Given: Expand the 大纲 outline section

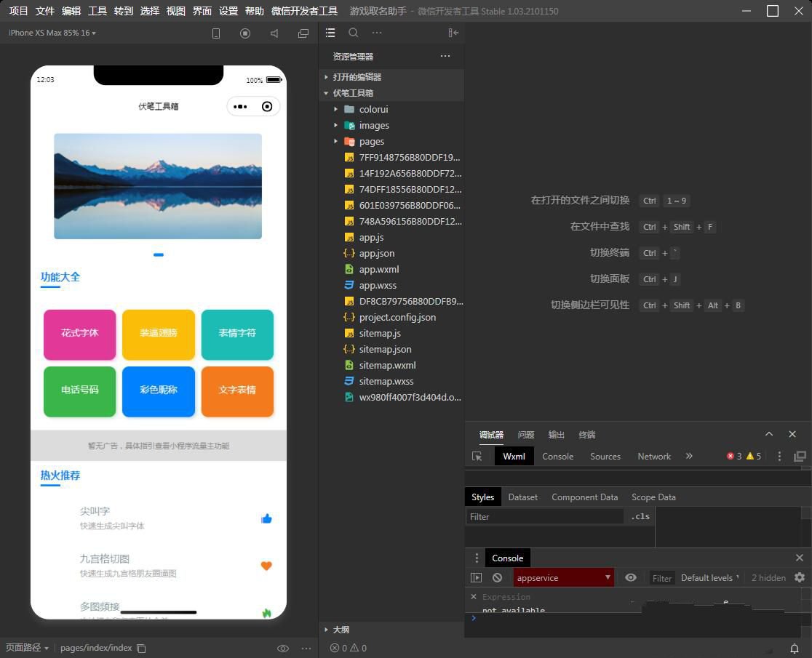Looking at the screenshot, I should 391,630.
